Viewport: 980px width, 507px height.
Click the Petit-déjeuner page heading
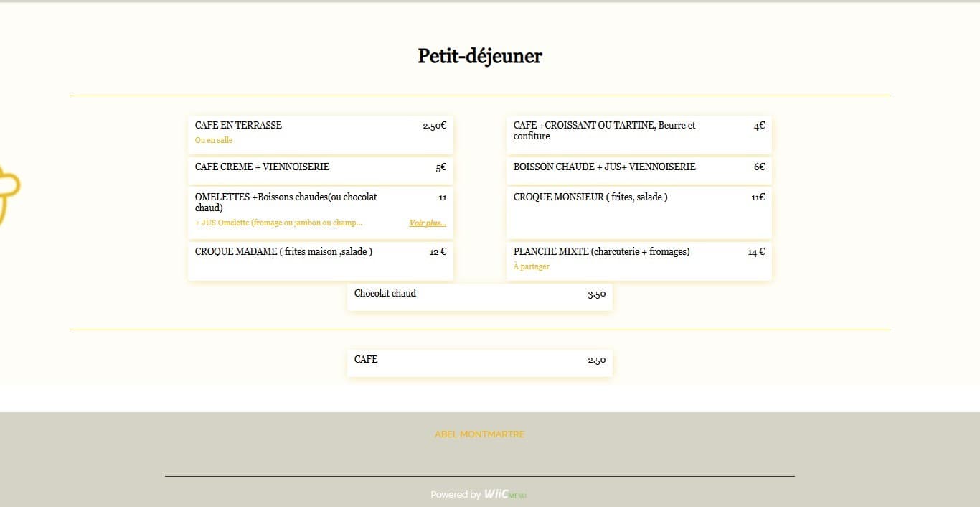[x=479, y=56]
